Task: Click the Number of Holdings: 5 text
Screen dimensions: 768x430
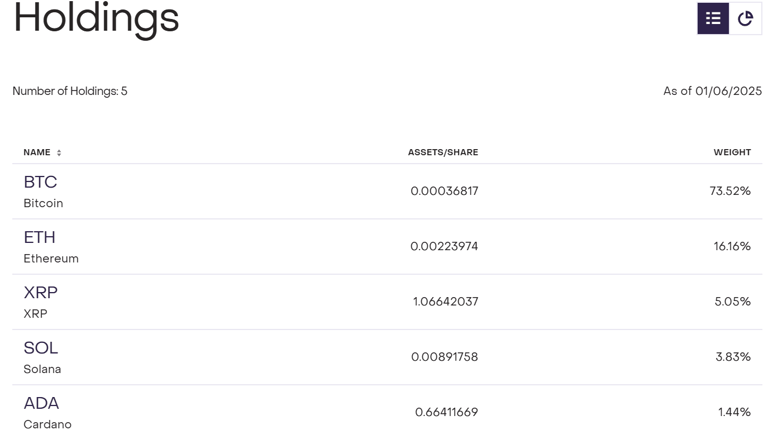Action: (70, 91)
